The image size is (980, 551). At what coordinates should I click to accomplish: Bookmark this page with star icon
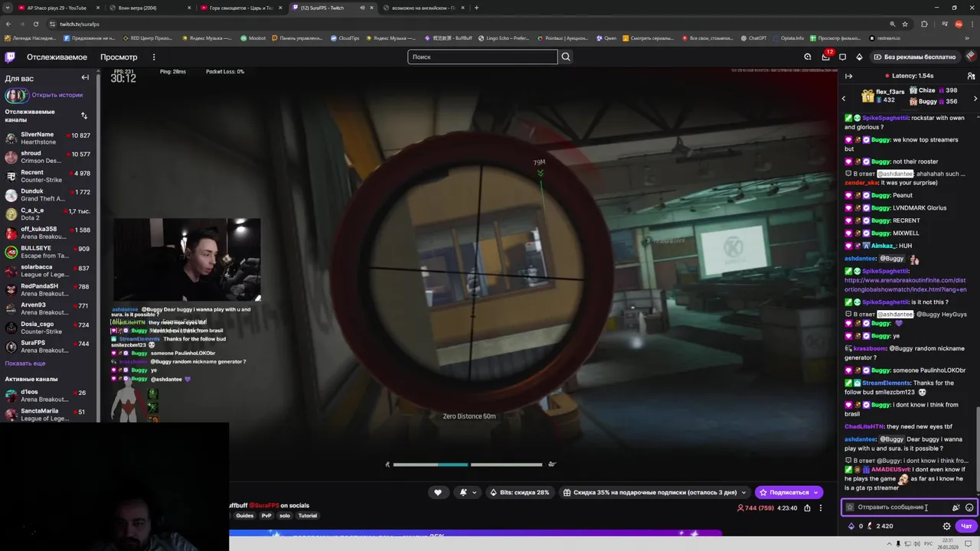(x=904, y=24)
